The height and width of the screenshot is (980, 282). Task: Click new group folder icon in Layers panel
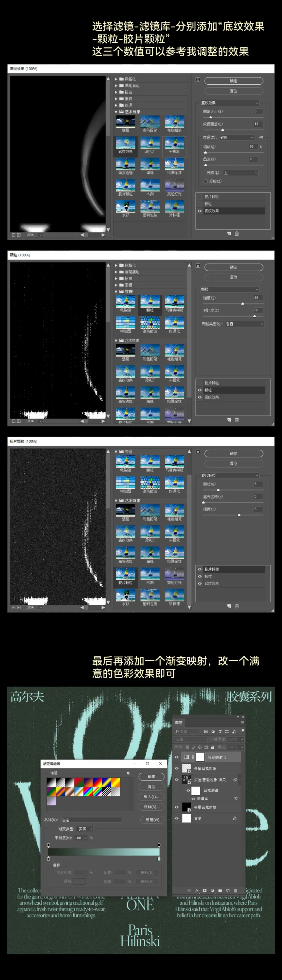(x=220, y=891)
